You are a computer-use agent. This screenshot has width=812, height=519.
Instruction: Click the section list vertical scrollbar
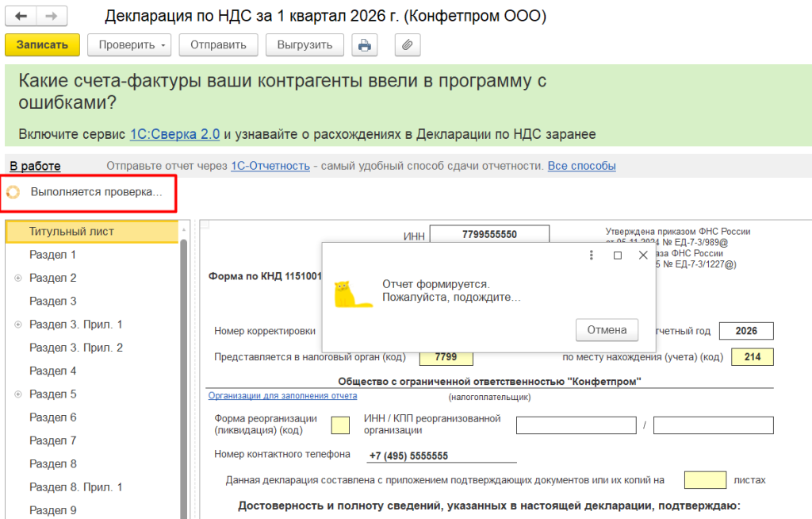pos(184,357)
